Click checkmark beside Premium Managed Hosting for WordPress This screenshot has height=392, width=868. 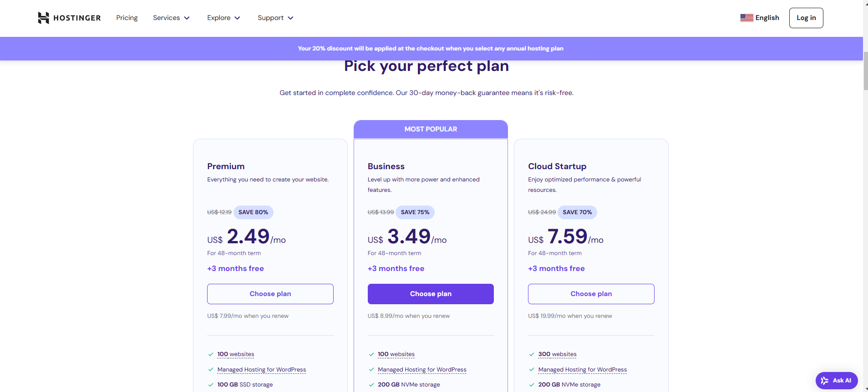coord(211,370)
